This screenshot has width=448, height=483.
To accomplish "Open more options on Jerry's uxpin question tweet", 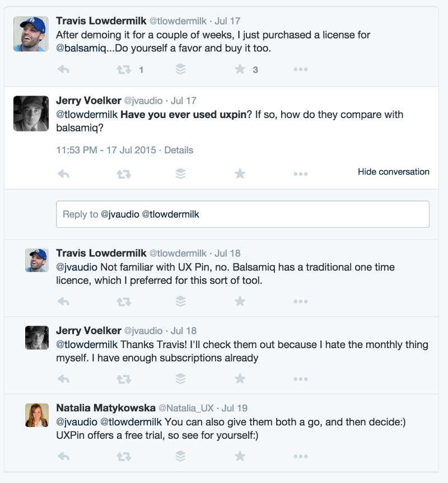I will click(300, 173).
